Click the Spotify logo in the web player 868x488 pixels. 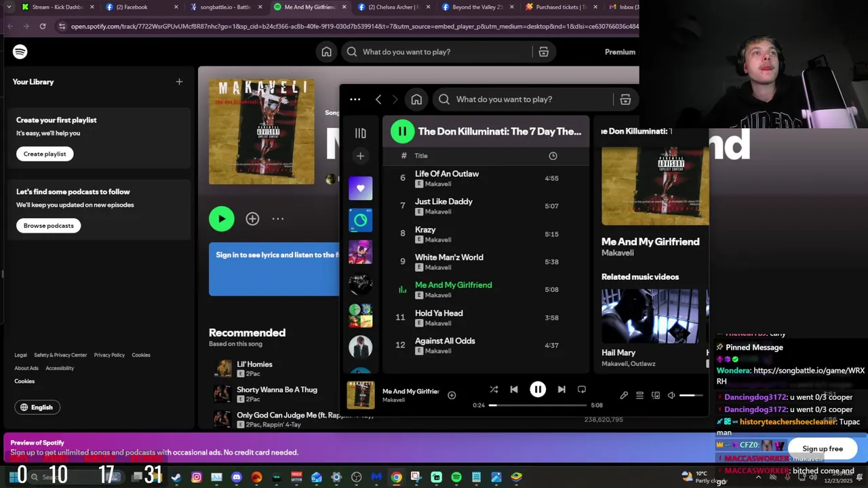[20, 52]
